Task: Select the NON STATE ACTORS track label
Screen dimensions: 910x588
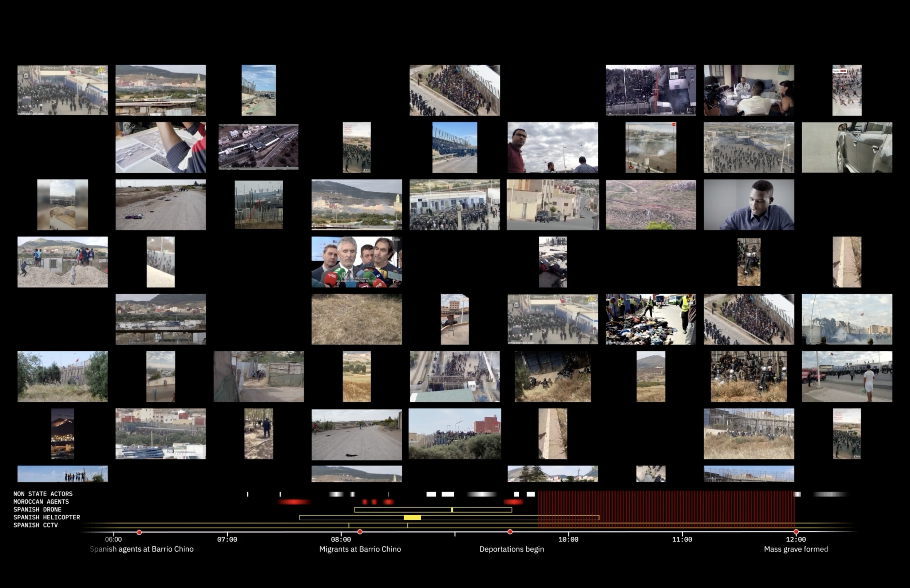Action: (x=43, y=494)
